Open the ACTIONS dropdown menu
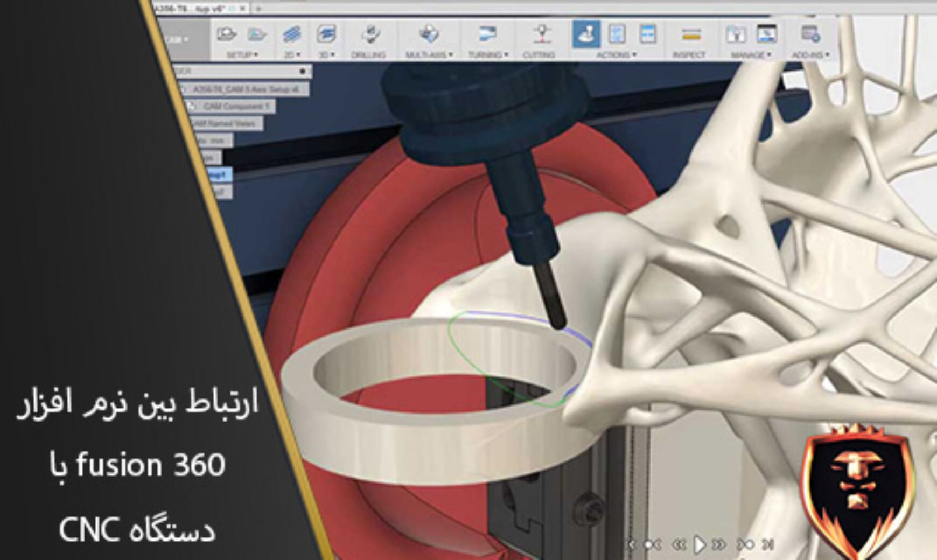937x560 pixels. point(616,55)
